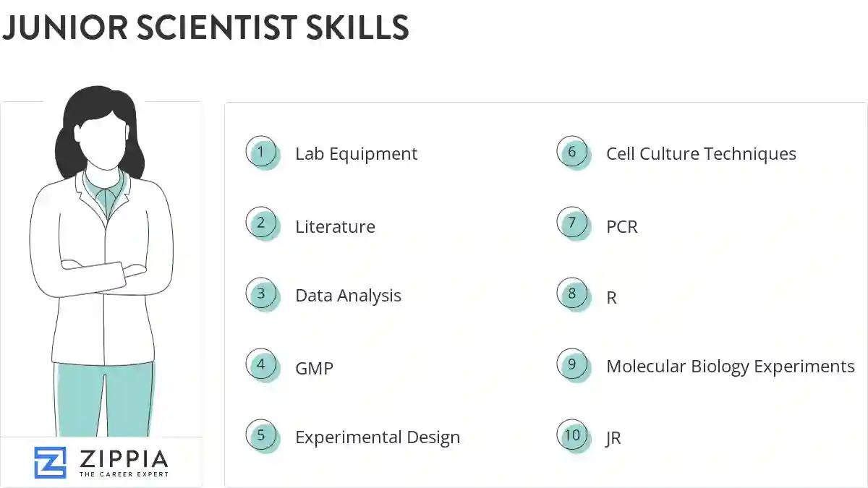The image size is (868, 488).
Task: Click the number 7 circle badge
Action: click(572, 223)
